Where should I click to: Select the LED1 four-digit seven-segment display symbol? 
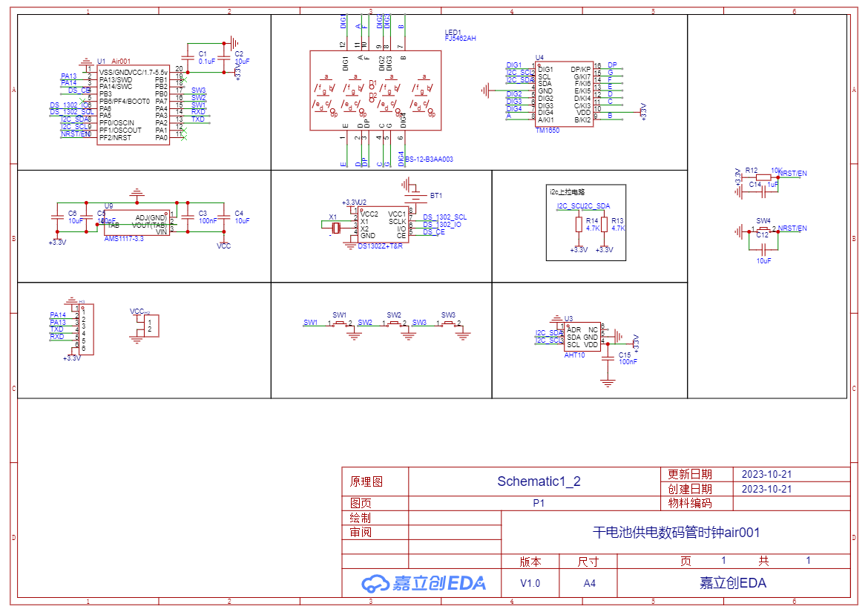pyautogui.click(x=375, y=91)
